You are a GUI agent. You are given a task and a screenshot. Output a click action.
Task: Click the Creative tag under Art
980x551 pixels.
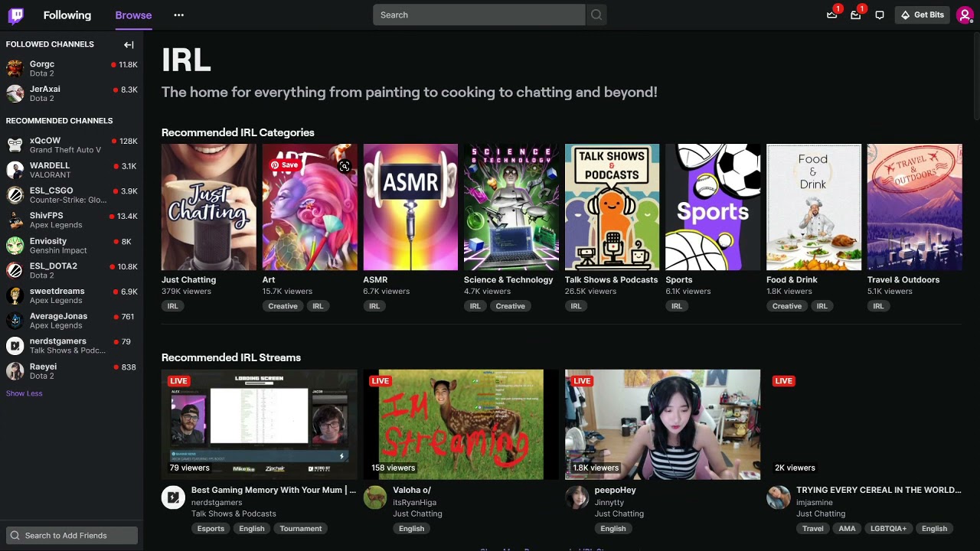coord(283,306)
